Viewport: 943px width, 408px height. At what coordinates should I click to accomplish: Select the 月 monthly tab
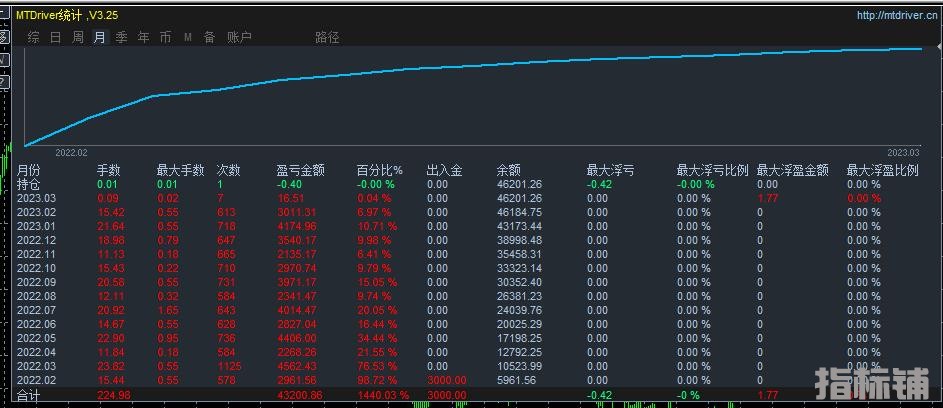click(99, 38)
